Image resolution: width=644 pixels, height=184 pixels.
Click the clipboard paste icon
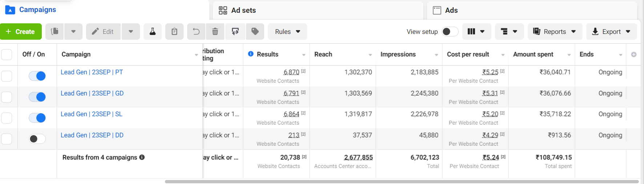(x=174, y=32)
